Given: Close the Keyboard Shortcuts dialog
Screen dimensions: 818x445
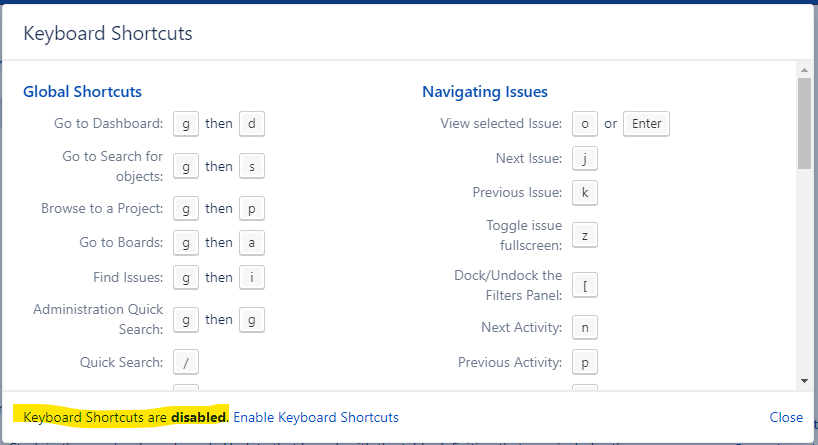Looking at the screenshot, I should tap(786, 417).
